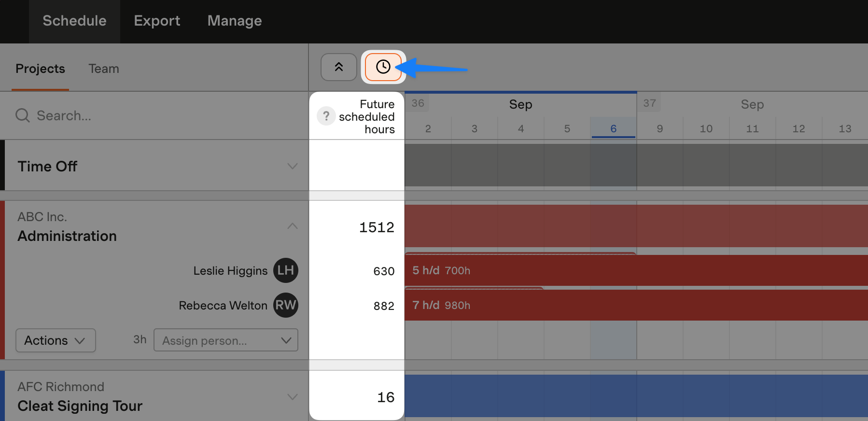Click September 6 date in timeline
868x421 pixels.
click(x=614, y=128)
